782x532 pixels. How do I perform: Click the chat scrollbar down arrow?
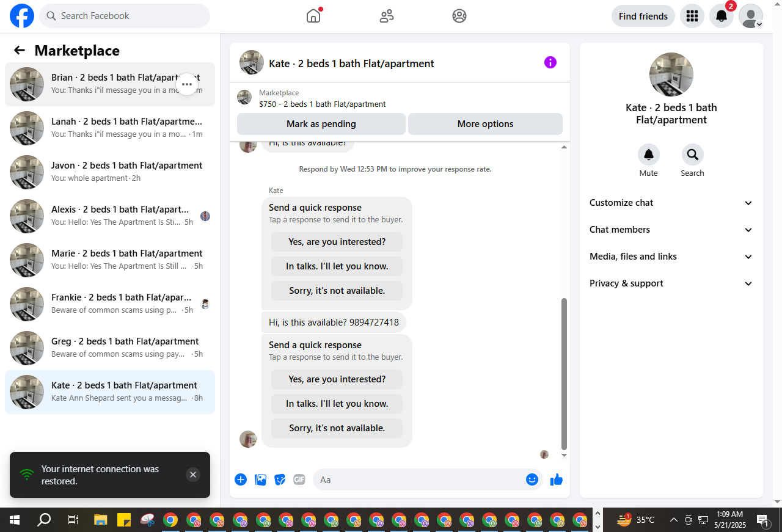point(564,455)
